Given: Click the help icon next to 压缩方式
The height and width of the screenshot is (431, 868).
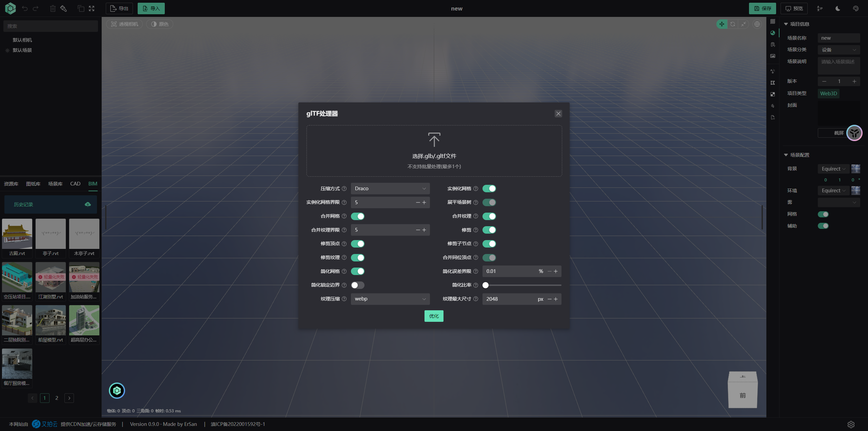Looking at the screenshot, I should (344, 189).
